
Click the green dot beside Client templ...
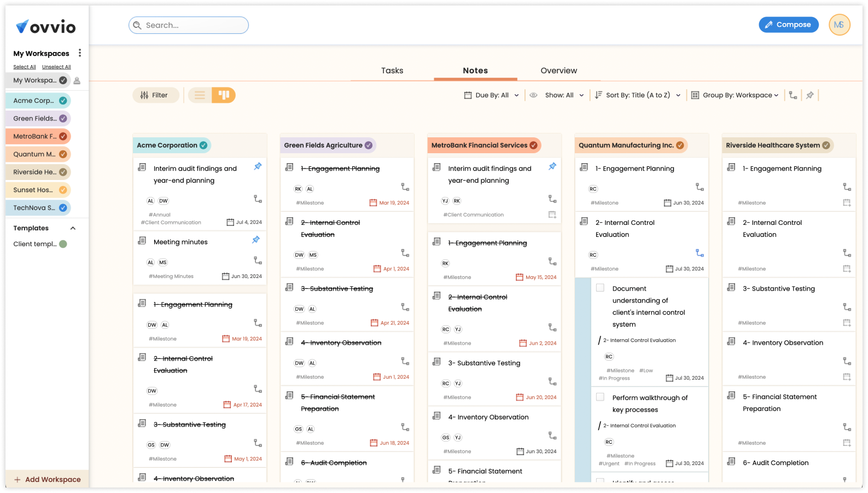[x=63, y=244]
